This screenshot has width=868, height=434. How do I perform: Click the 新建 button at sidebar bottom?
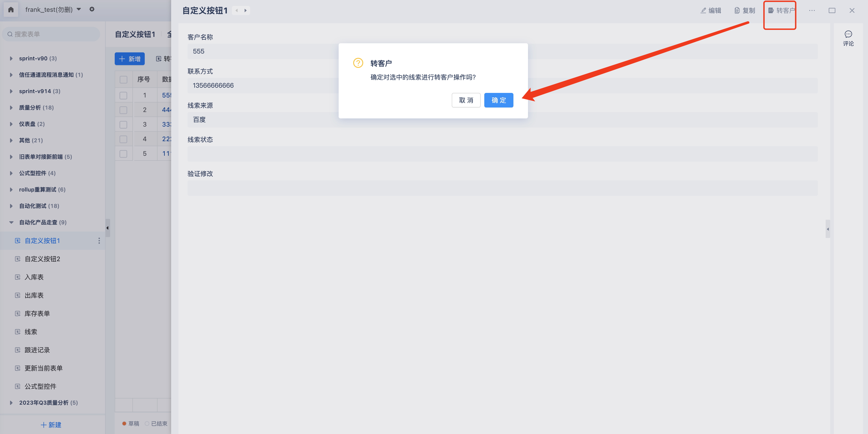(x=51, y=425)
